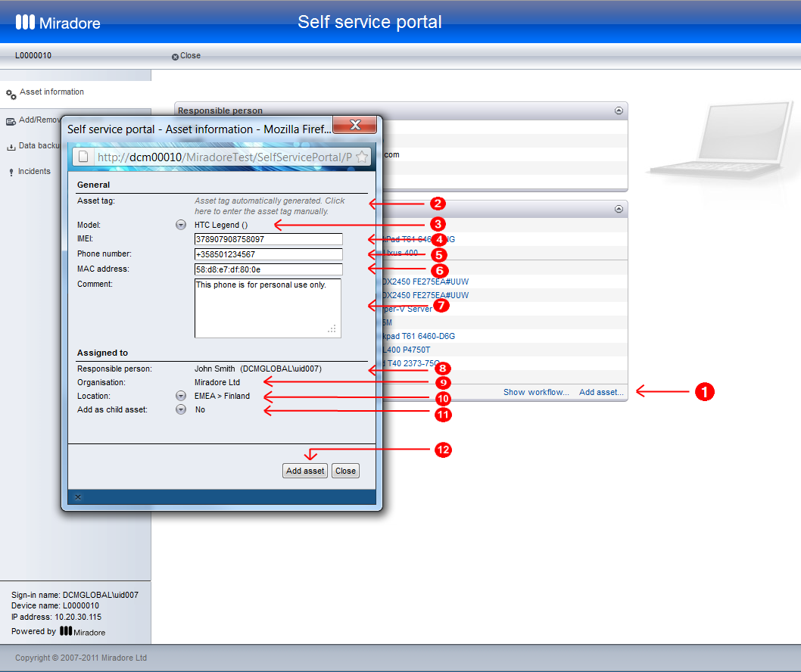The width and height of the screenshot is (801, 672).
Task: Click the kpad T61 6460-D6G asset link
Action: coord(419,336)
